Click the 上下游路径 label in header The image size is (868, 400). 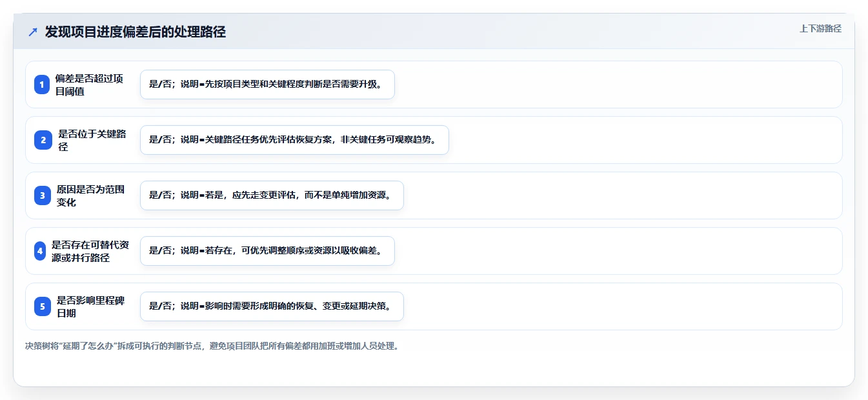coord(820,28)
